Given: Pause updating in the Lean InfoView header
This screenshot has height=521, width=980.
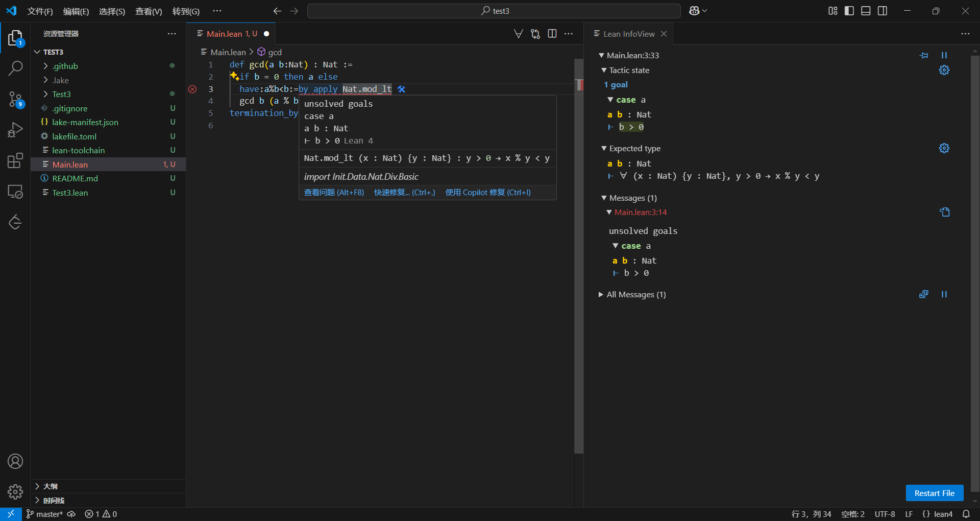Looking at the screenshot, I should (x=944, y=55).
